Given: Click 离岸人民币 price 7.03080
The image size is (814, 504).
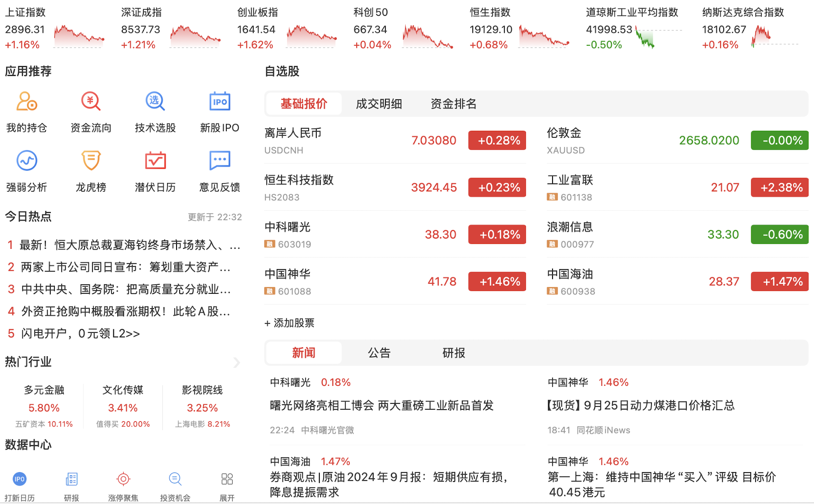Looking at the screenshot, I should point(434,141).
